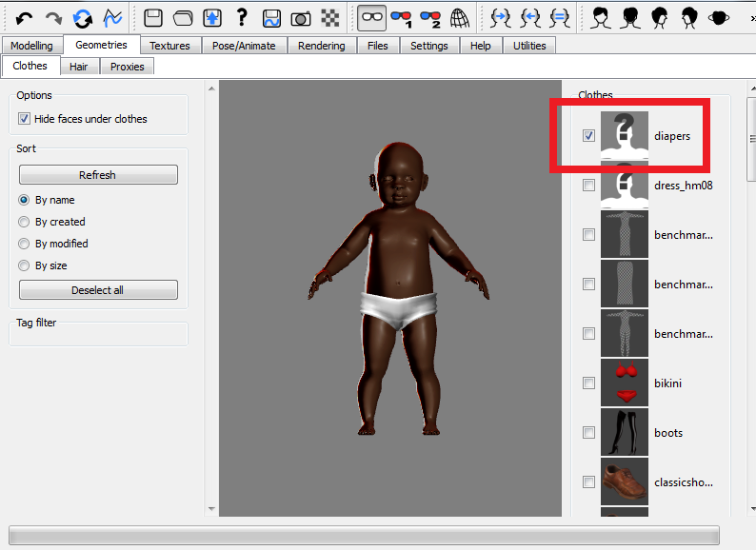
Task: Uncheck the diapers clothing item
Action: [588, 136]
